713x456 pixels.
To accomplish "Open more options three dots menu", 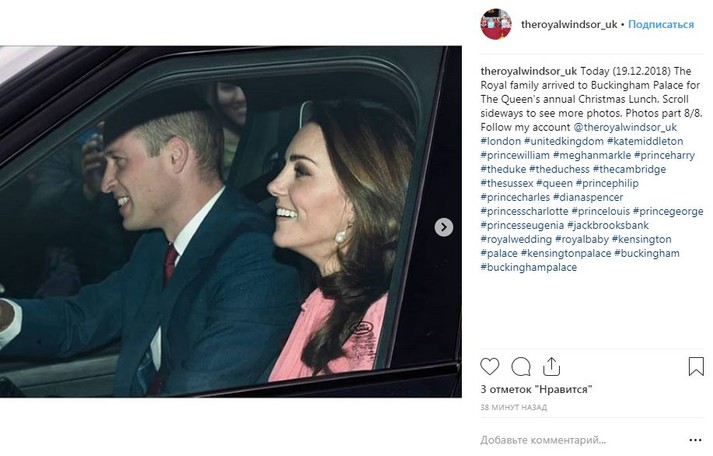I will [x=695, y=440].
